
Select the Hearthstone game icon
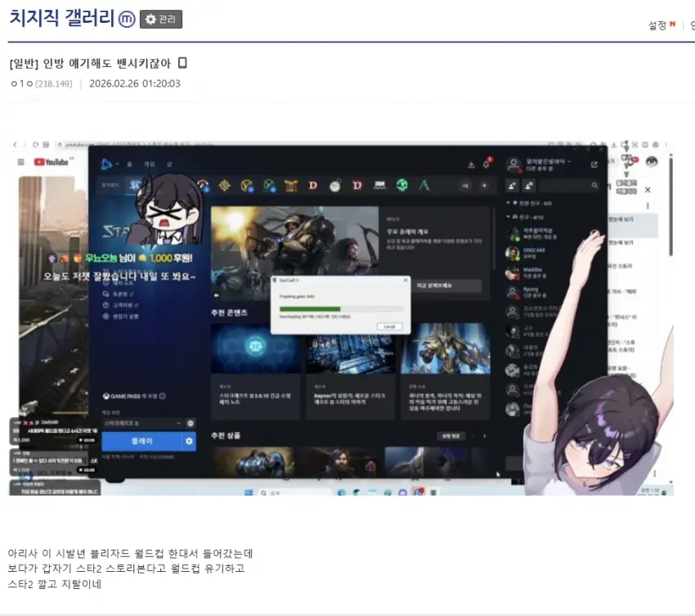pos(225,186)
